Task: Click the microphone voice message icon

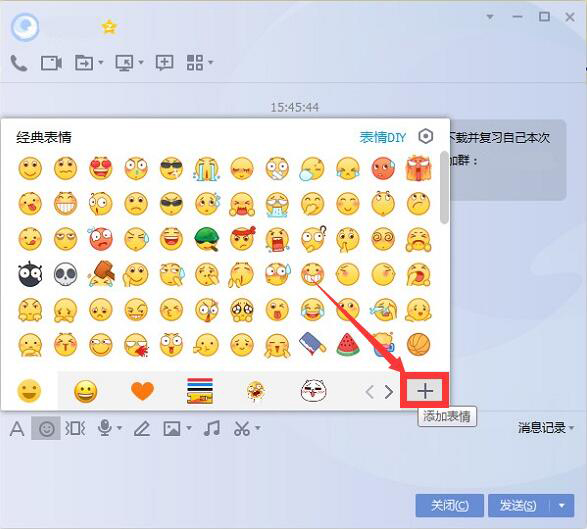Action: point(105,428)
